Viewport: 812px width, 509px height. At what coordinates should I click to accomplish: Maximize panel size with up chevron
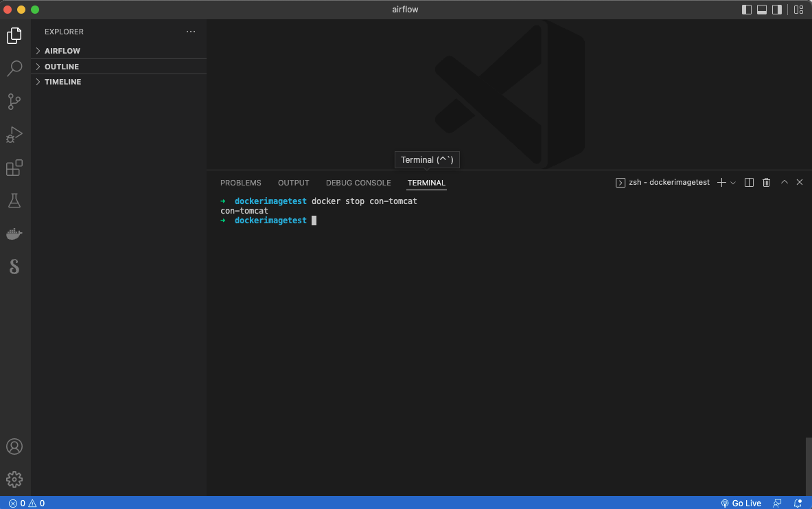click(784, 183)
